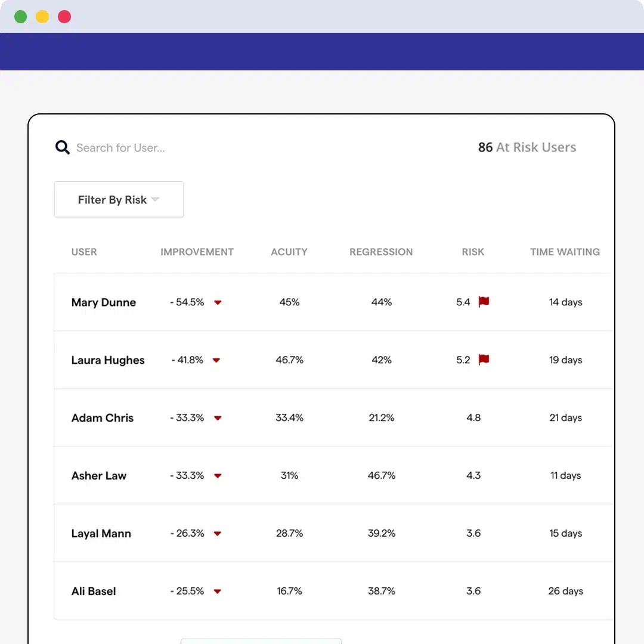Open Laura Hughes's user profile

tap(108, 360)
